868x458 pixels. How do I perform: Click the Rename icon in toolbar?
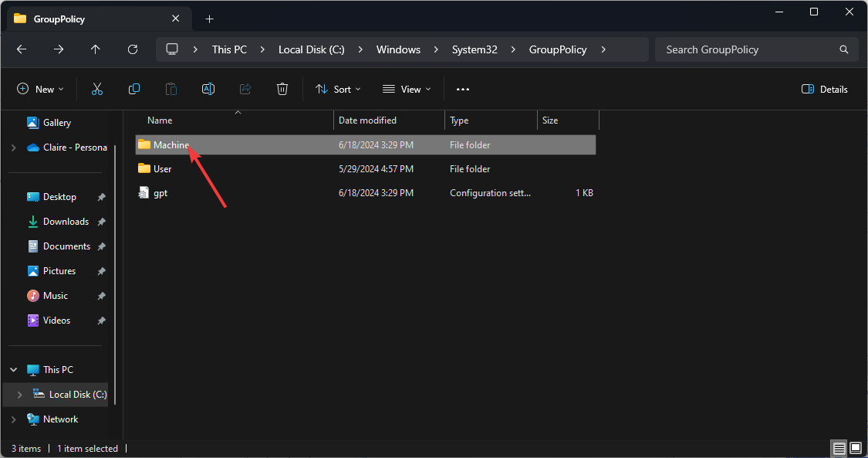coord(208,90)
